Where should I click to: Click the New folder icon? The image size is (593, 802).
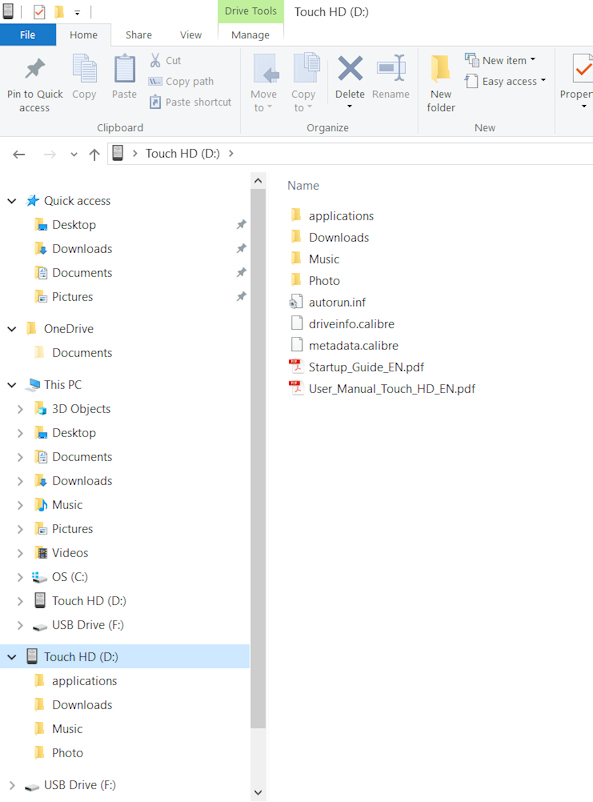click(x=441, y=69)
